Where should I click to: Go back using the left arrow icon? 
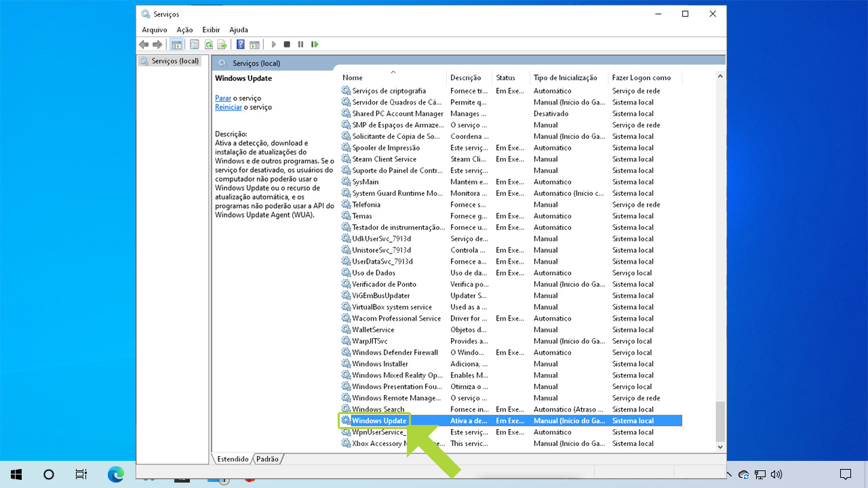pyautogui.click(x=144, y=44)
